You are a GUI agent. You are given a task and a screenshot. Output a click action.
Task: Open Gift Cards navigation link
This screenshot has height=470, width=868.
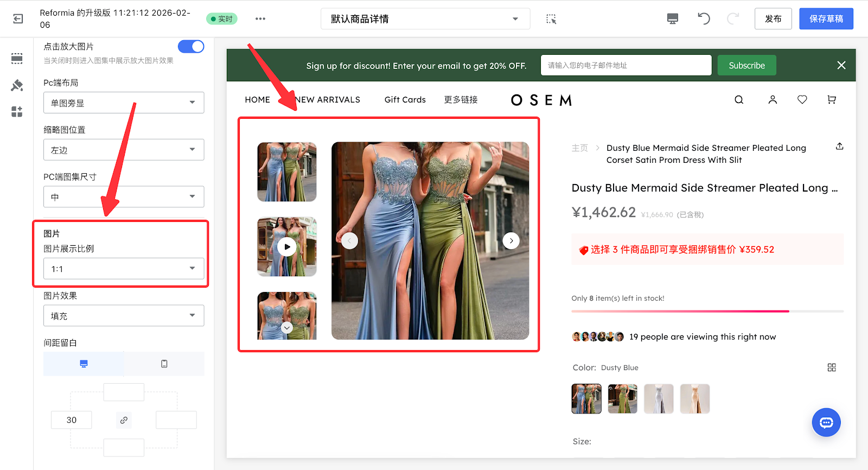coord(405,100)
